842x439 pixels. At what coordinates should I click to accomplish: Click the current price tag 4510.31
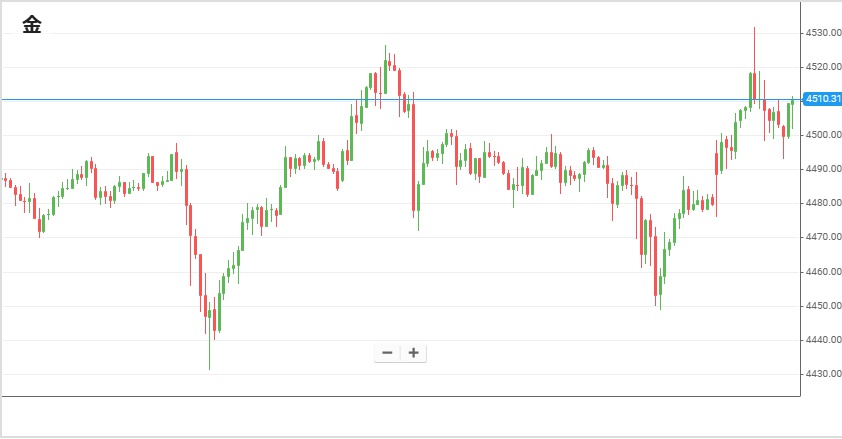(x=820, y=99)
